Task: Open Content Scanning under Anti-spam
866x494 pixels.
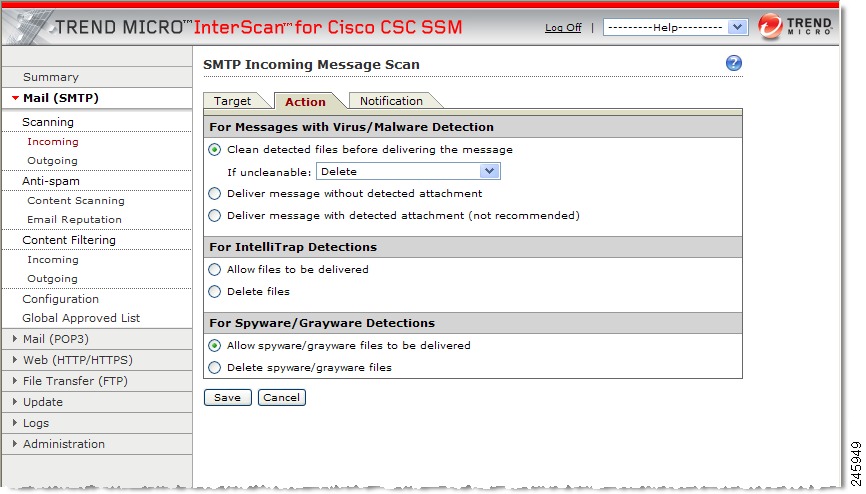Action: [76, 201]
